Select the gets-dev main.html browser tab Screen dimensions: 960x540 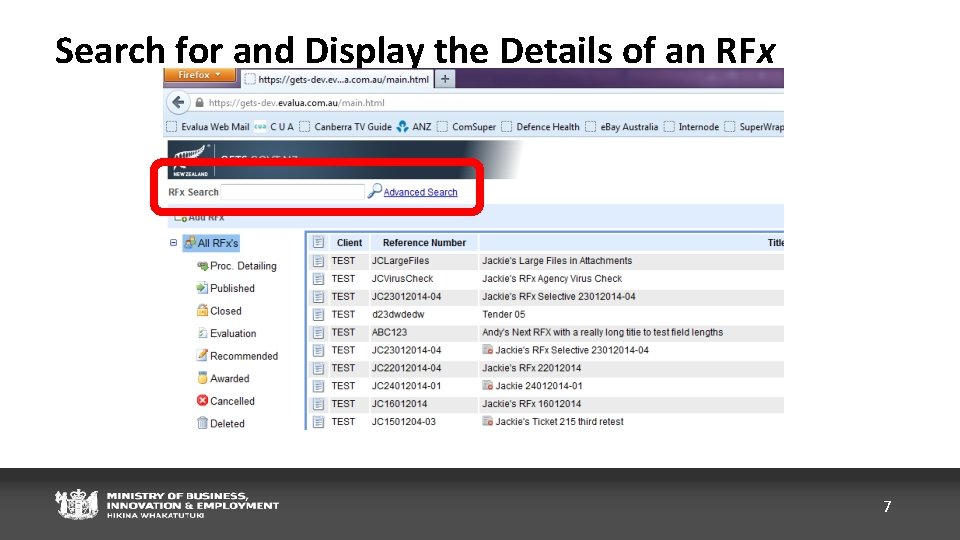[336, 79]
